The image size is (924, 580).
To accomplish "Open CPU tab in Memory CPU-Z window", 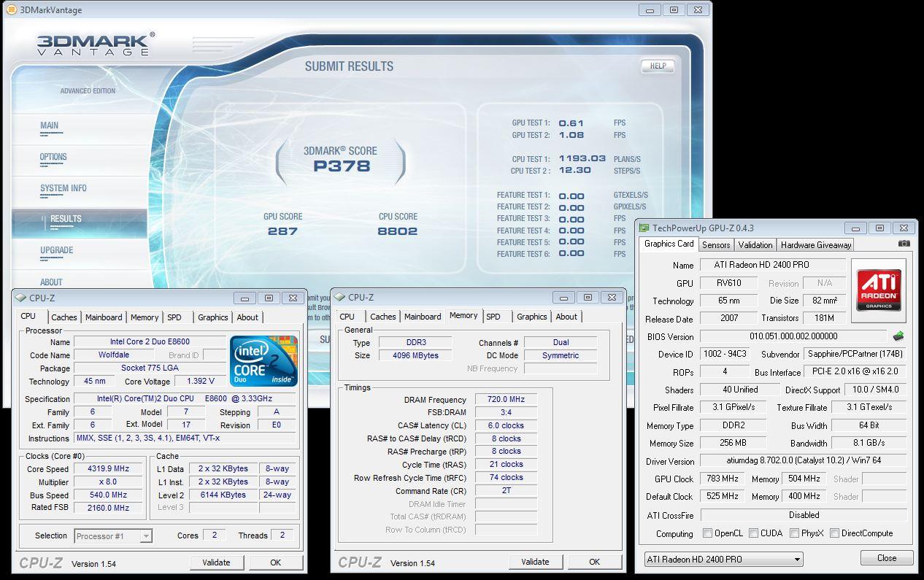I will click(x=347, y=317).
